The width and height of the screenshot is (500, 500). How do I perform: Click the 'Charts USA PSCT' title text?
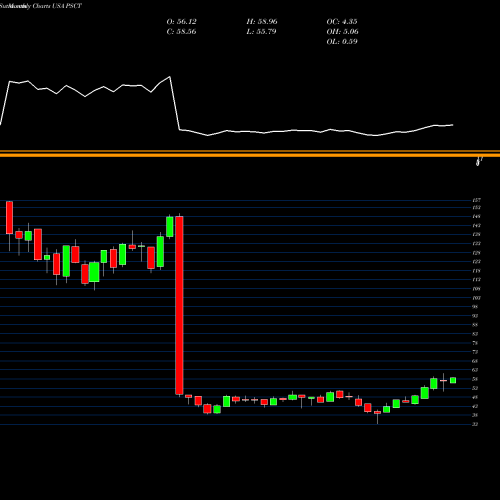[57, 6]
